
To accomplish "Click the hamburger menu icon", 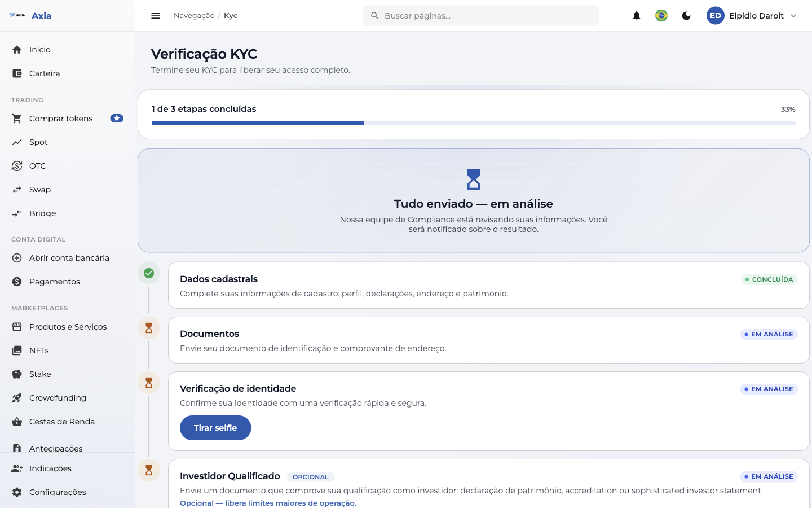I will [x=156, y=16].
